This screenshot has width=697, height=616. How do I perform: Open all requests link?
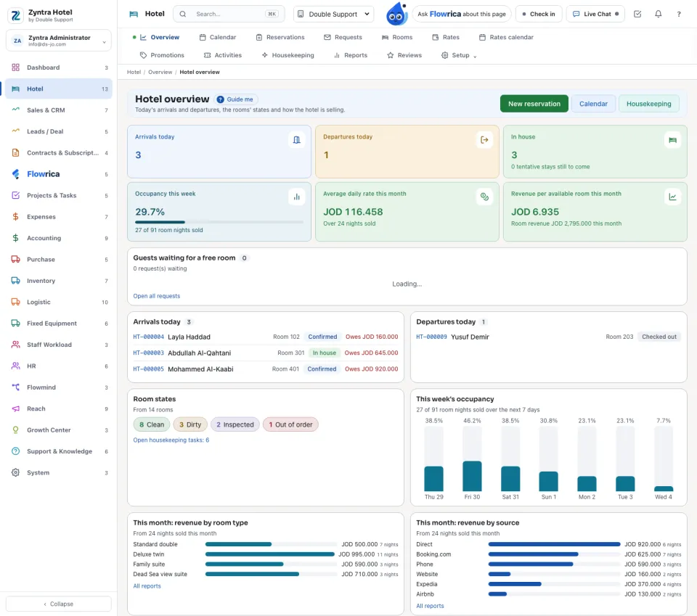[157, 296]
